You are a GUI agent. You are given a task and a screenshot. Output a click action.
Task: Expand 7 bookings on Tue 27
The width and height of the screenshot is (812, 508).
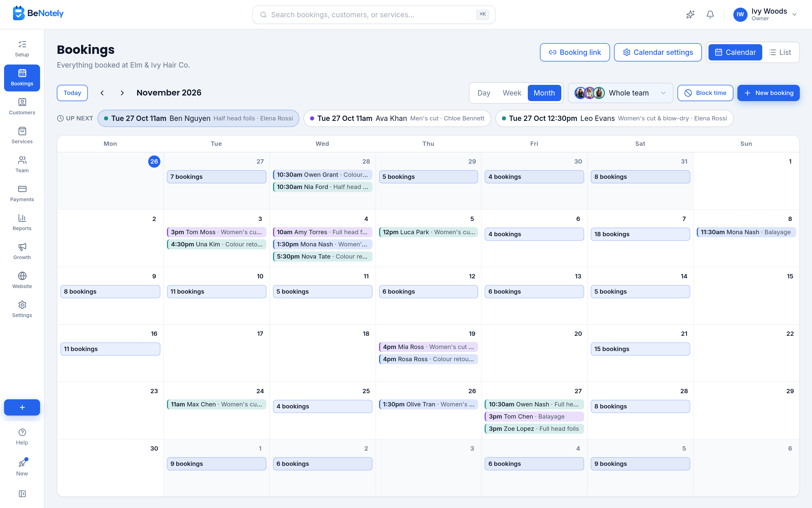(216, 177)
